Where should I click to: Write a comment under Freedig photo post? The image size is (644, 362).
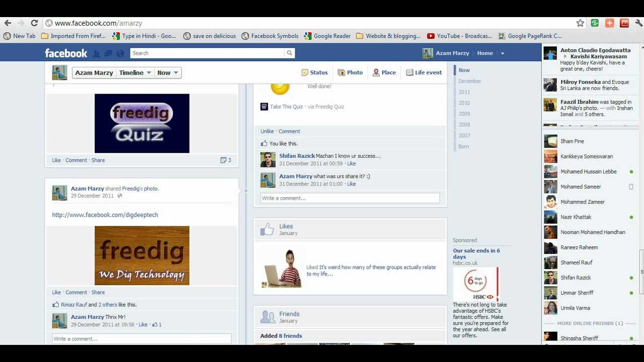point(141,339)
